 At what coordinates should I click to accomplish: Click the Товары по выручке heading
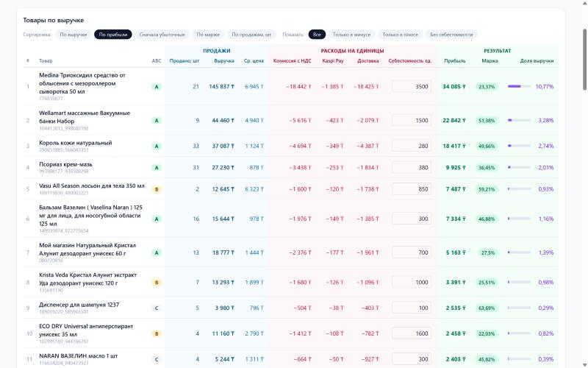tap(53, 21)
